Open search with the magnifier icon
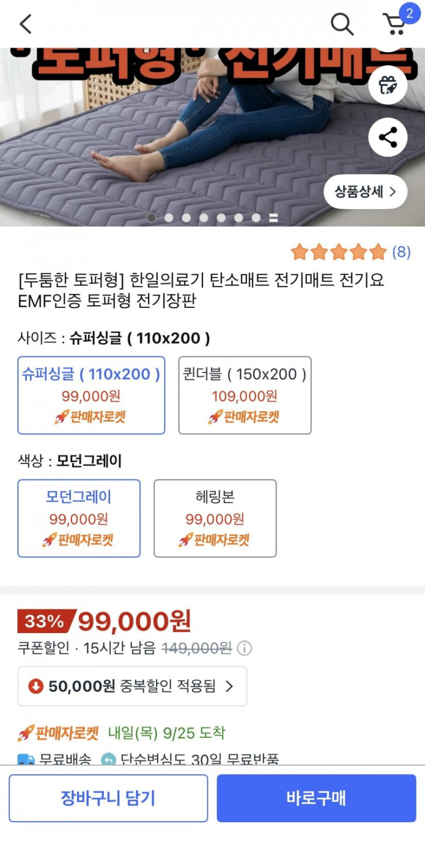The height and width of the screenshot is (868, 425). click(342, 23)
